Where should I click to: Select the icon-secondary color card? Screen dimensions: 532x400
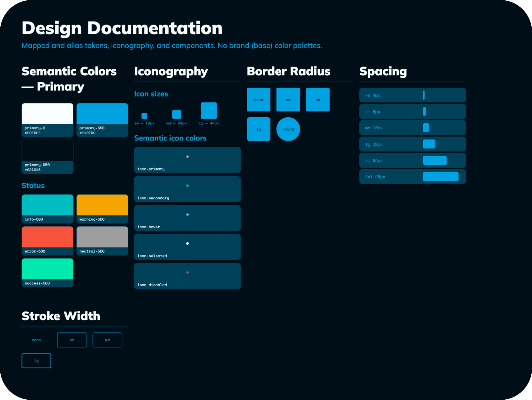[x=187, y=189]
